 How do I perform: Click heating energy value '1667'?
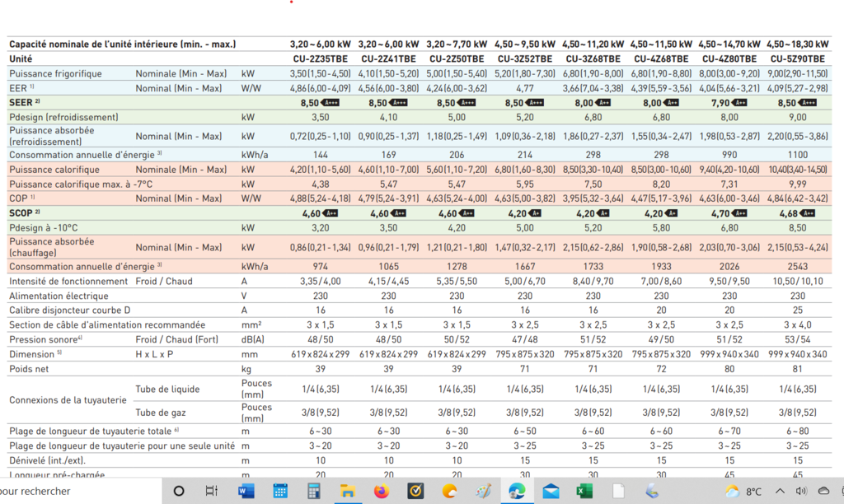pos(525,266)
